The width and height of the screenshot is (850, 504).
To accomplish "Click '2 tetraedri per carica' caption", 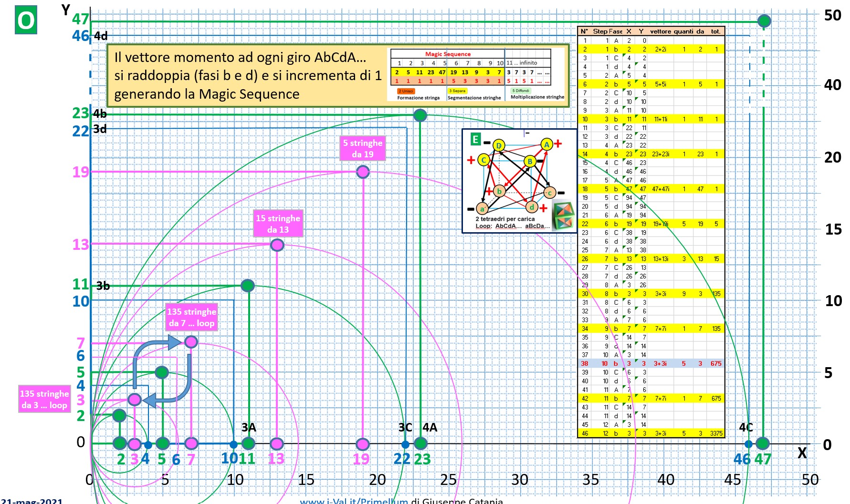I will point(505,219).
